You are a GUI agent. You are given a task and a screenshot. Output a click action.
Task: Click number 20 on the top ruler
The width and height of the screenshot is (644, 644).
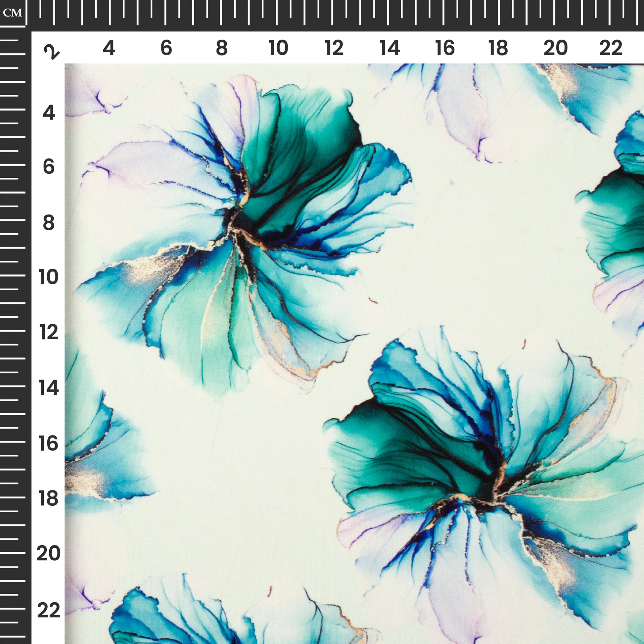point(555,48)
